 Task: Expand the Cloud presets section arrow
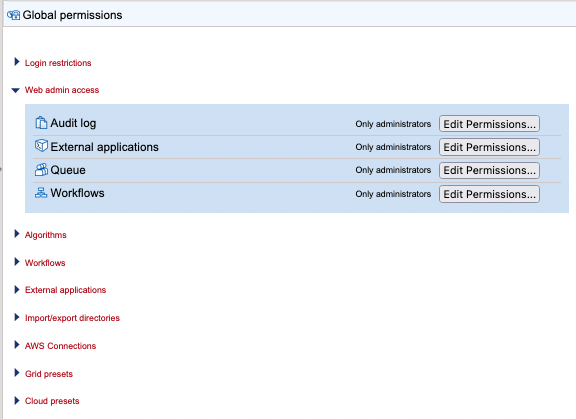pos(17,401)
